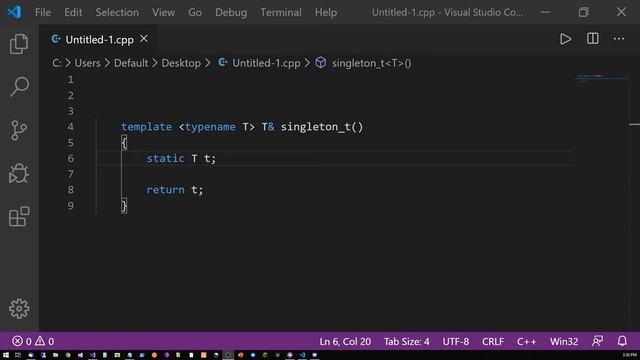Click the 'typename' keyword in code
This screenshot has height=360, width=640.
tap(210, 127)
